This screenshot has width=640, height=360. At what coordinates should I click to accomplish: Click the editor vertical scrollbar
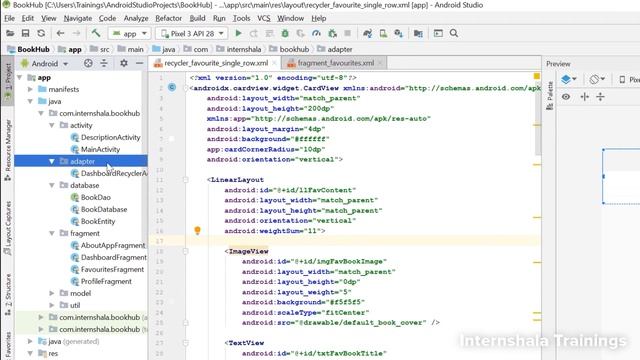tap(538, 118)
